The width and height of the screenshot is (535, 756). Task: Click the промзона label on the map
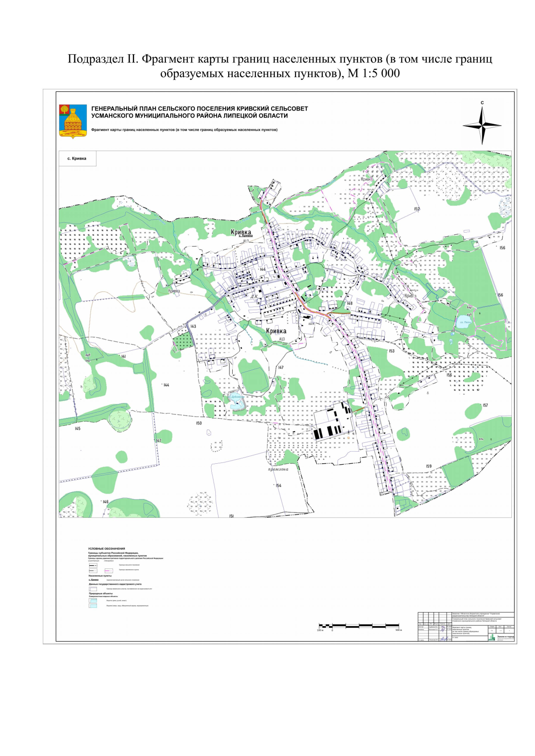[x=278, y=469]
